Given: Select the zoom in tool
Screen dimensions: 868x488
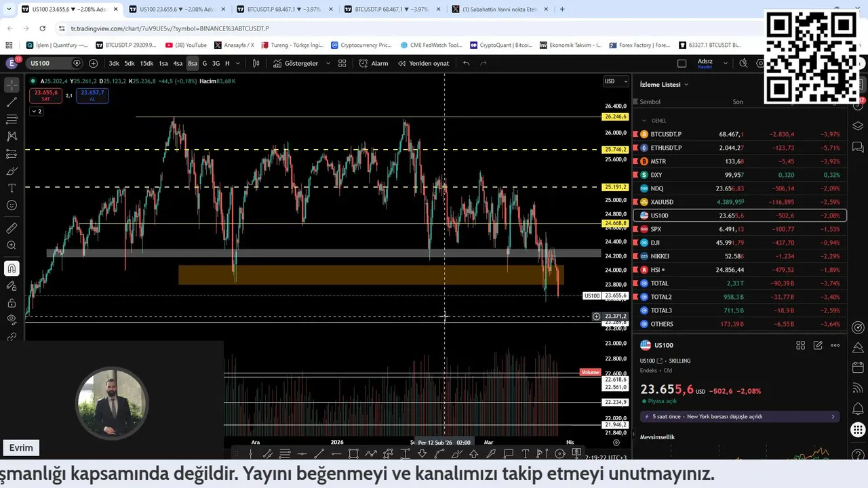Looking at the screenshot, I should [x=12, y=245].
